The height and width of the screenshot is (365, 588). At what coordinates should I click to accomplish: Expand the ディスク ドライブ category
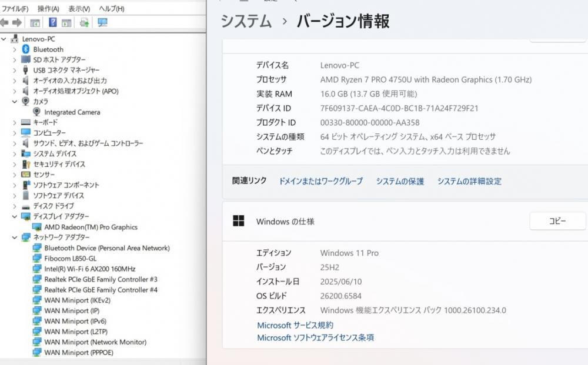[15, 206]
